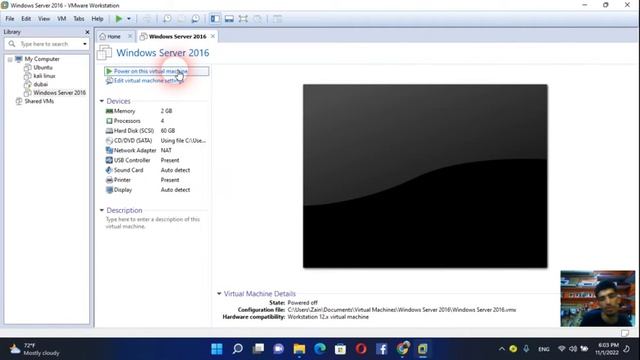
Task: Click VMware Workstation taskbar icon
Action: [x=422, y=349]
